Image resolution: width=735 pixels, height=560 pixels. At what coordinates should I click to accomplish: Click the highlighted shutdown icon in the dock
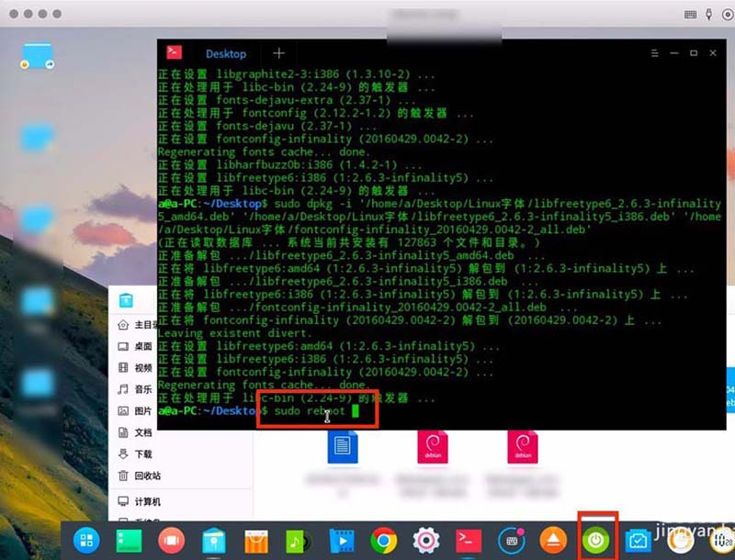pos(595,542)
